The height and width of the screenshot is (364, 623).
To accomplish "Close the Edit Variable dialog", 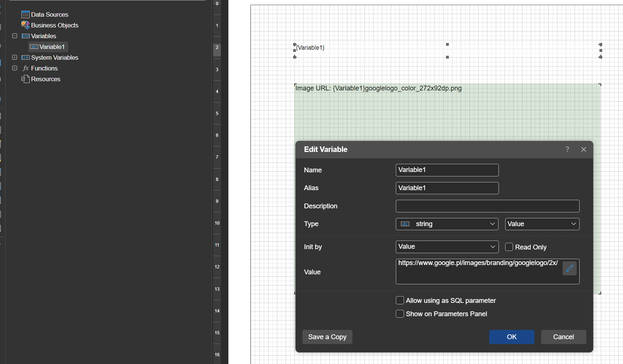I will tap(584, 149).
